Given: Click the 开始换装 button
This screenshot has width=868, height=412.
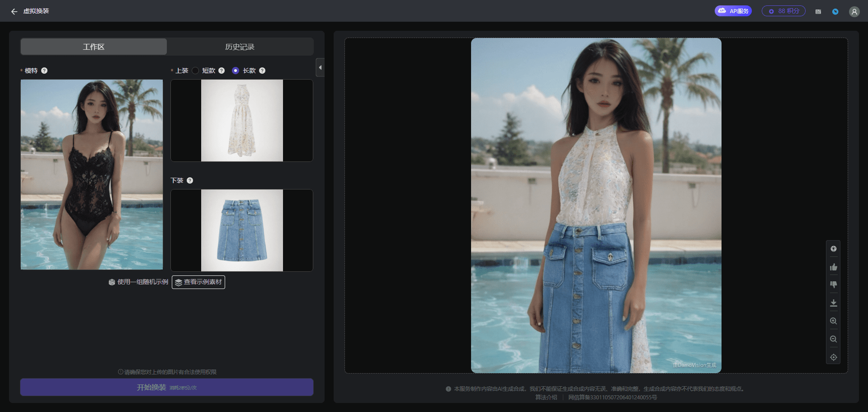Looking at the screenshot, I should tap(167, 387).
